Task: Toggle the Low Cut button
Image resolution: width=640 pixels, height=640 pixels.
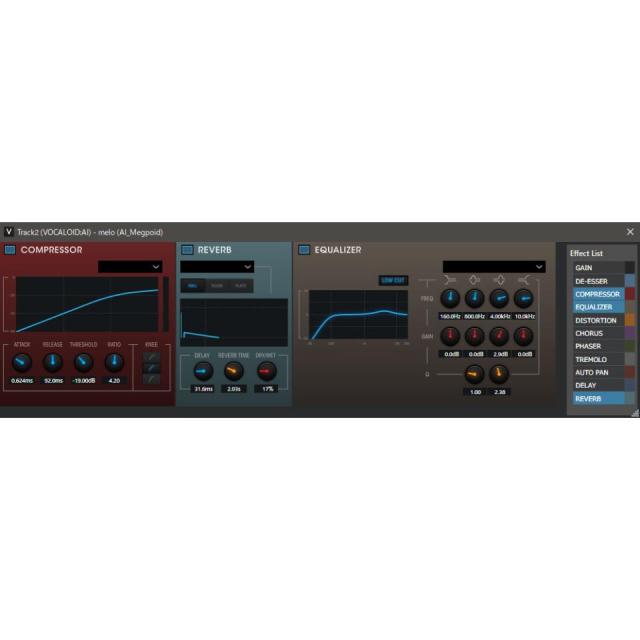Action: [393, 280]
